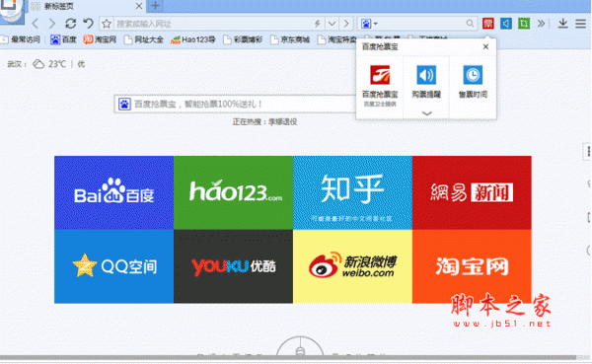592x364 pixels.
Task: Open the QQ空间 tile
Action: 114,266
